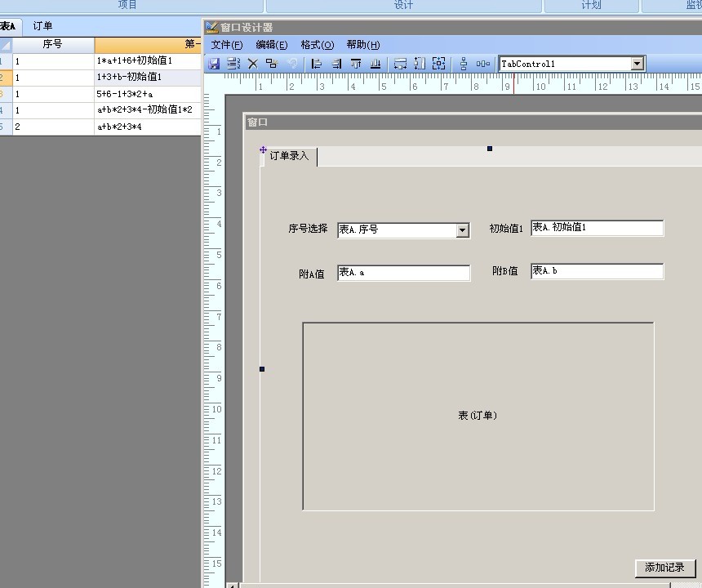
Task: Select the 初始值1 label
Action: tap(506, 229)
